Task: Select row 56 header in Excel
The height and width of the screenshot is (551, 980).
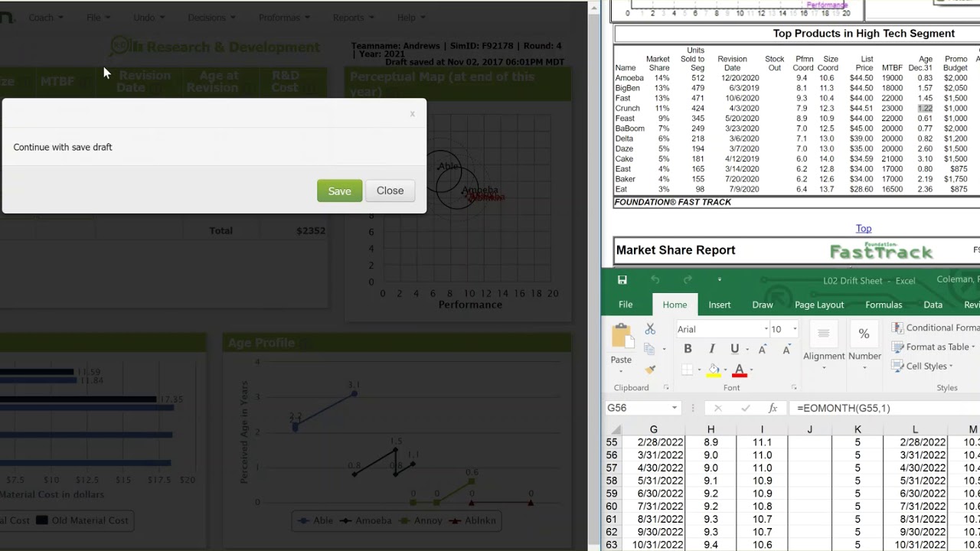Action: coord(611,455)
